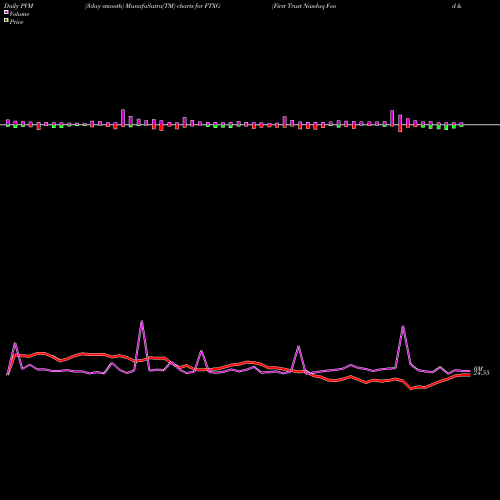
Task: Click the Volume legend label
Action: pyautogui.click(x=19, y=14)
